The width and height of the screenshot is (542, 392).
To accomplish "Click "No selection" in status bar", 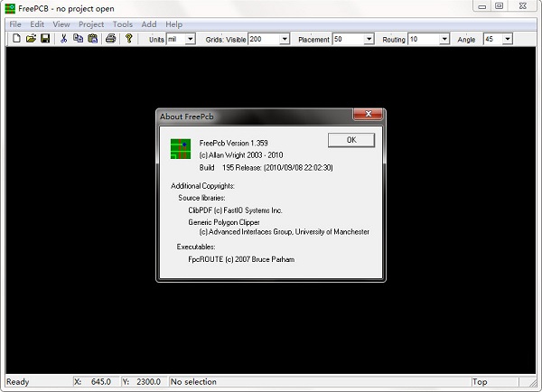I will (x=193, y=382).
